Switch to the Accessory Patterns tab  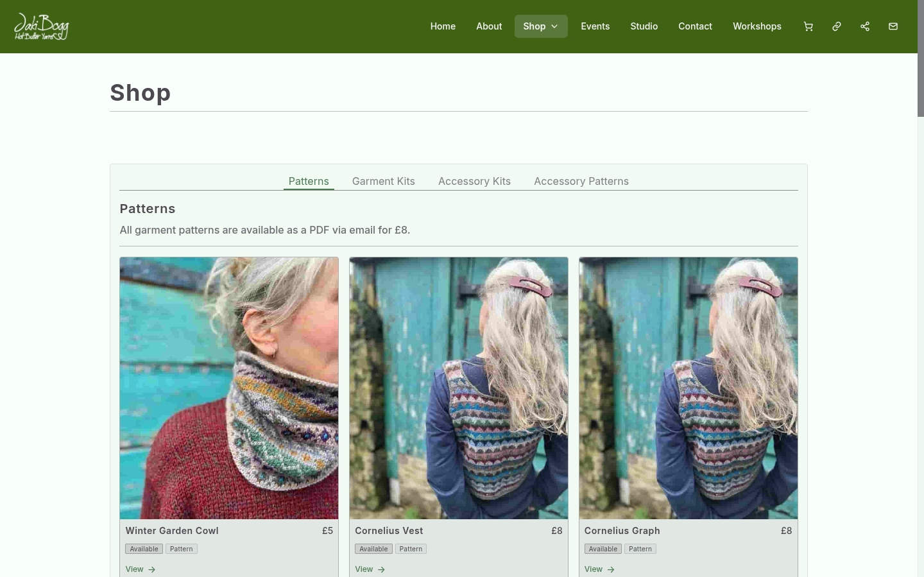click(581, 181)
